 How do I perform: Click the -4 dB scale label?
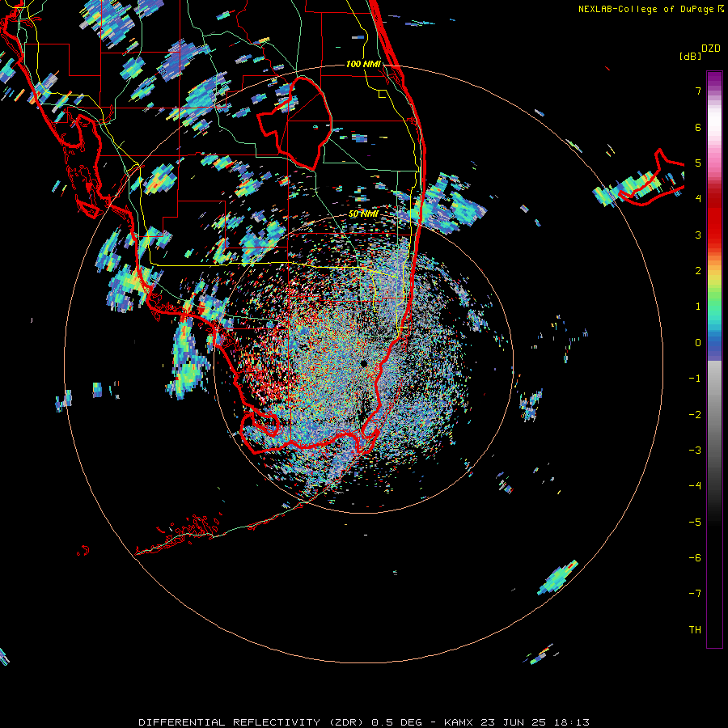point(695,486)
